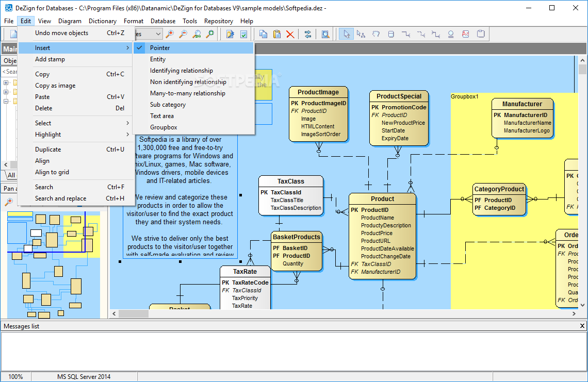Choose Add stamp in Edit menu
Viewport: 588px width, 382px height.
(x=76, y=59)
